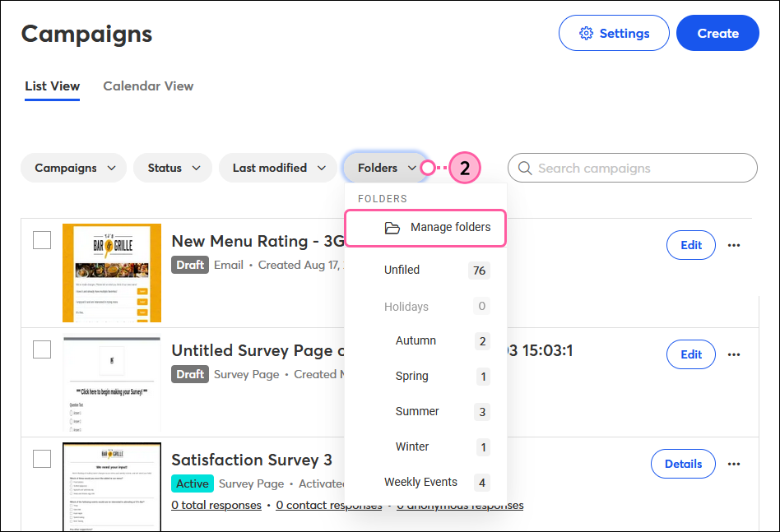The image size is (780, 532).
Task: Select the Autumn subfolder
Action: pos(426,341)
